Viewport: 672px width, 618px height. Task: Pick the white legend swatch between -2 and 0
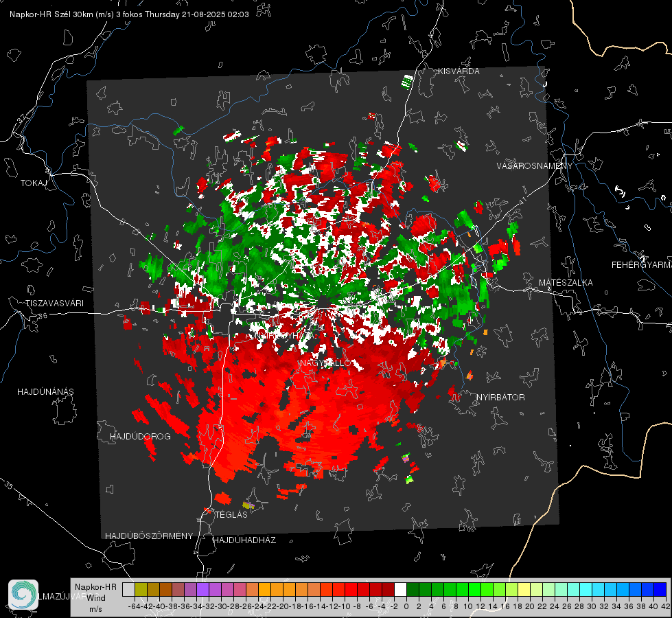400,589
